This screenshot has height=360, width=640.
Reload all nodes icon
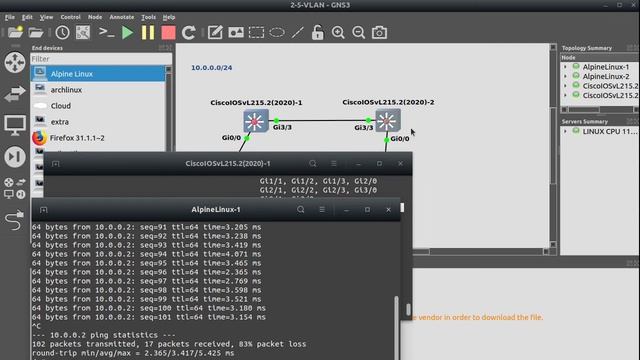[189, 32]
